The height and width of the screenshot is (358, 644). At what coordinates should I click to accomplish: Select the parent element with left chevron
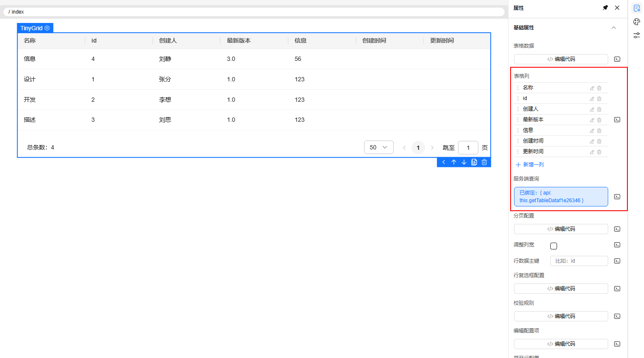point(444,162)
